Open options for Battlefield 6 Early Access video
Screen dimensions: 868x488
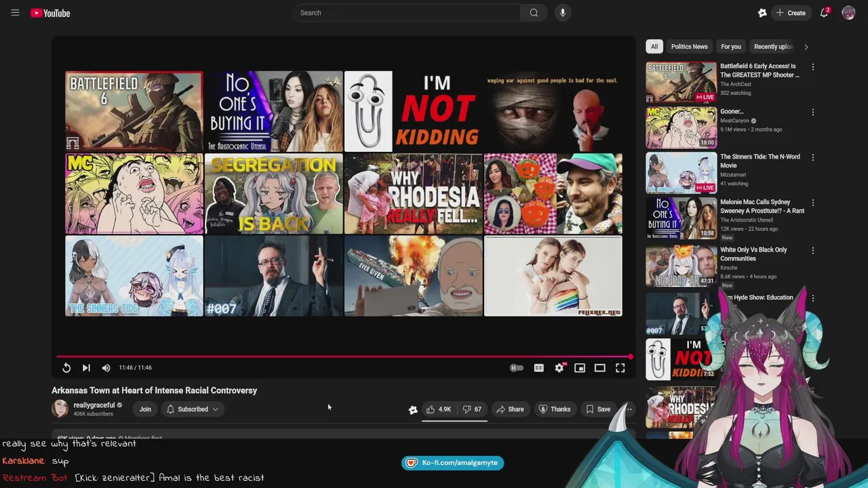[x=812, y=67]
